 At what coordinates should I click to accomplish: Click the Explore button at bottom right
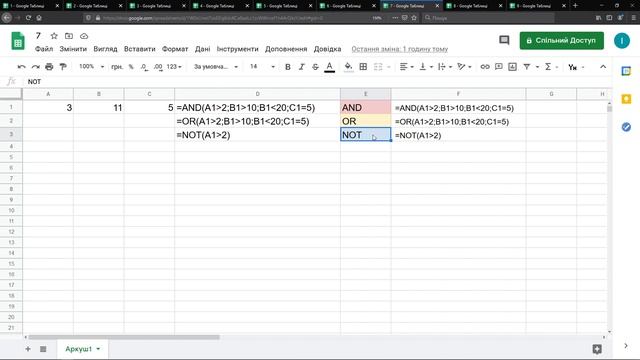click(597, 349)
